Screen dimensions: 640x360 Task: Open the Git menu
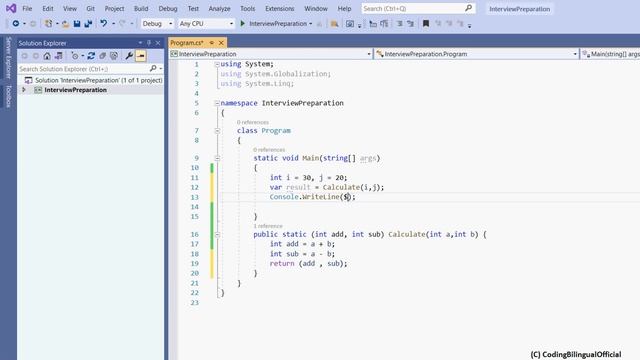[x=90, y=8]
